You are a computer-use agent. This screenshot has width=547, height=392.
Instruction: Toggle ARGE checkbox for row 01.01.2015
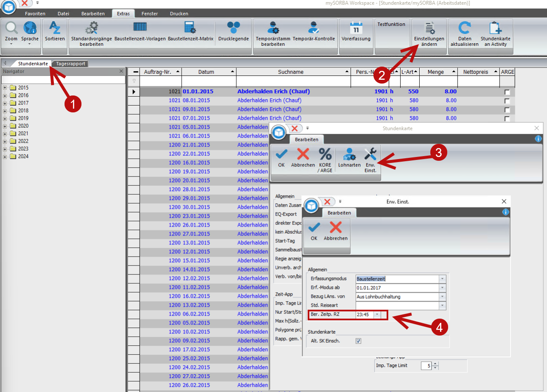tap(507, 92)
